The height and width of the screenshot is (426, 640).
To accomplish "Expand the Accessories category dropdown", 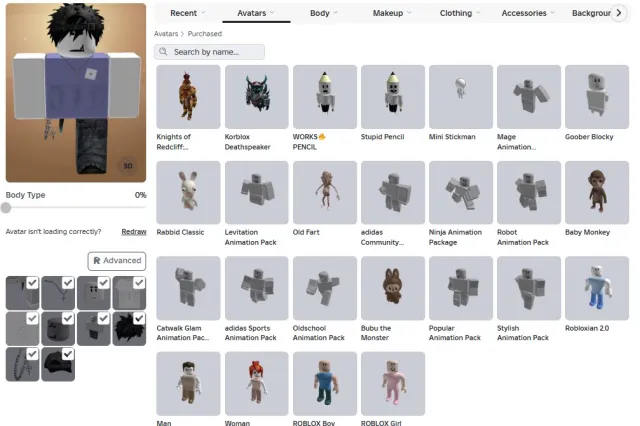I will coord(528,13).
